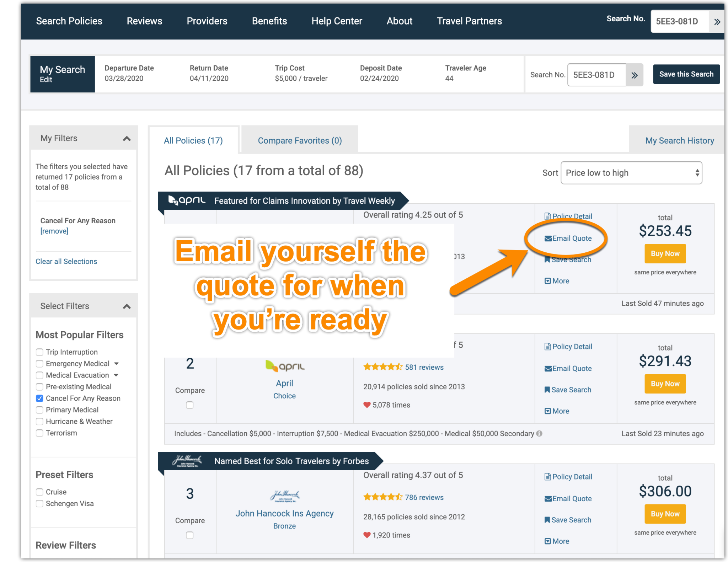Click the Save Search bookmark icon on April Choice

[547, 390]
